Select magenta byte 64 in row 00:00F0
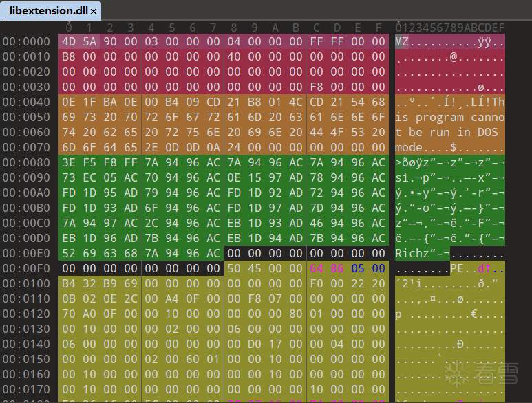Screen dimensions: 532x403 tap(317, 268)
